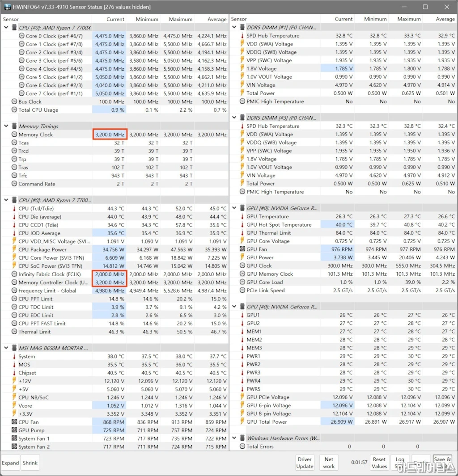This screenshot has width=458, height=476.
Task: Select the Windows Hardware Errors header row
Action: pos(343,438)
